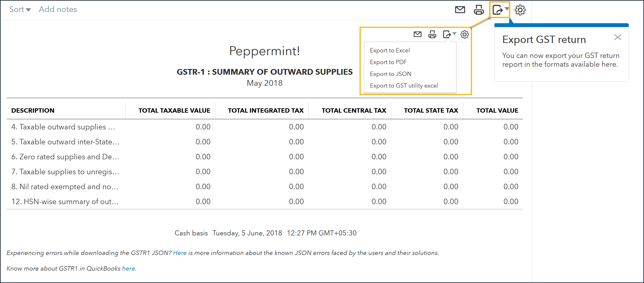The height and width of the screenshot is (283, 644).
Task: Open the export icon in top toolbar
Action: [497, 10]
